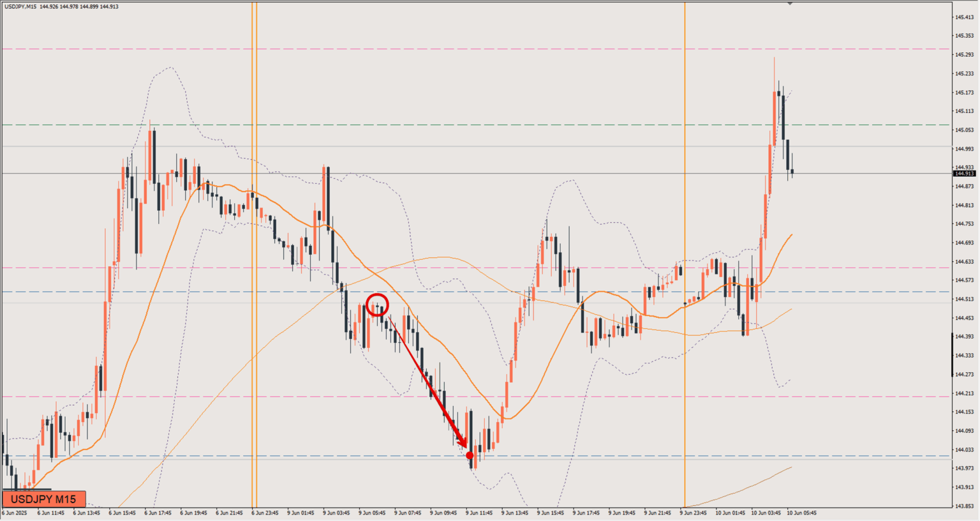
Task: Click the 144.213 price scale label
Action: point(964,393)
